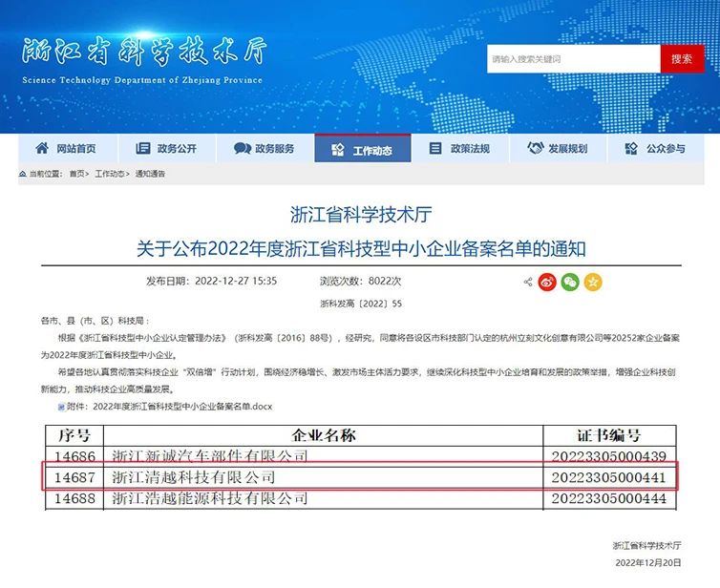Click 首页 in the breadcrumb
Screen dimensions: 720x588
pos(76,174)
